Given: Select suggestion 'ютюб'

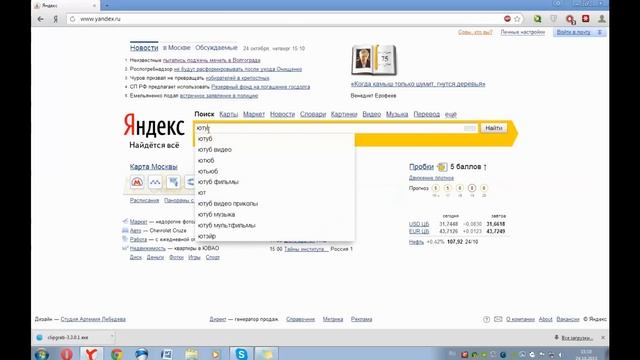Looking at the screenshot, I should [x=206, y=160].
